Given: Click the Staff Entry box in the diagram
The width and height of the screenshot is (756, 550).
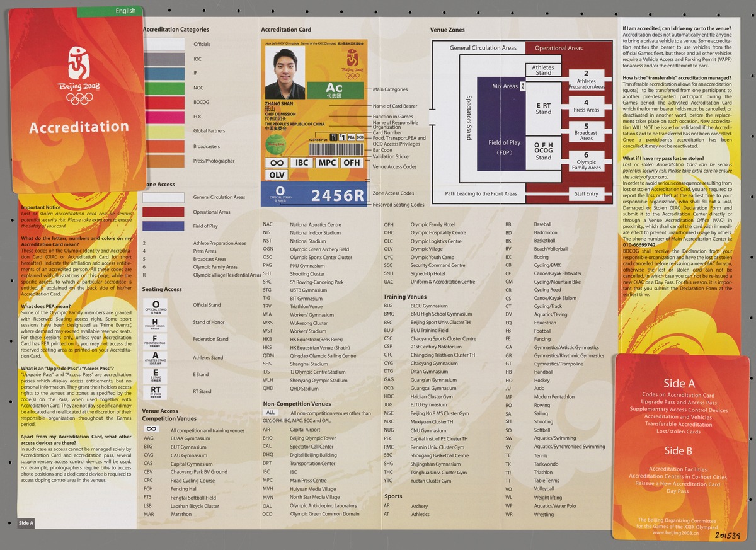Looking at the screenshot, I should coord(586,194).
